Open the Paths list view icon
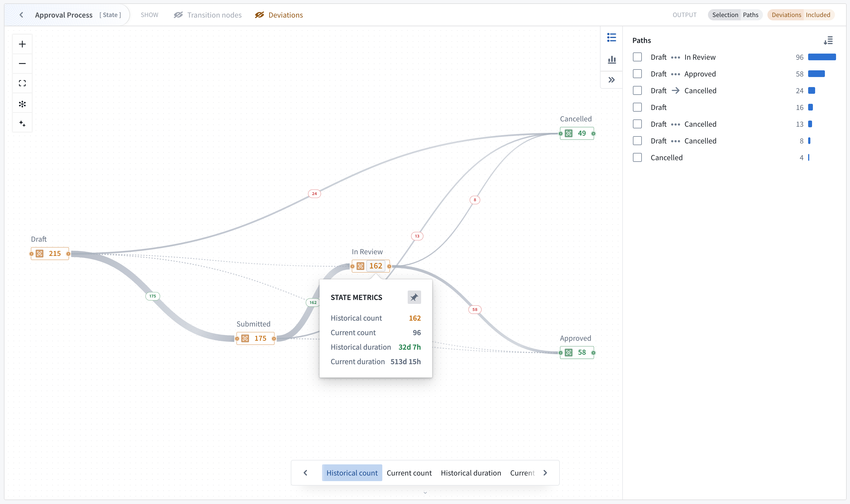Image resolution: width=850 pixels, height=504 pixels. [611, 37]
